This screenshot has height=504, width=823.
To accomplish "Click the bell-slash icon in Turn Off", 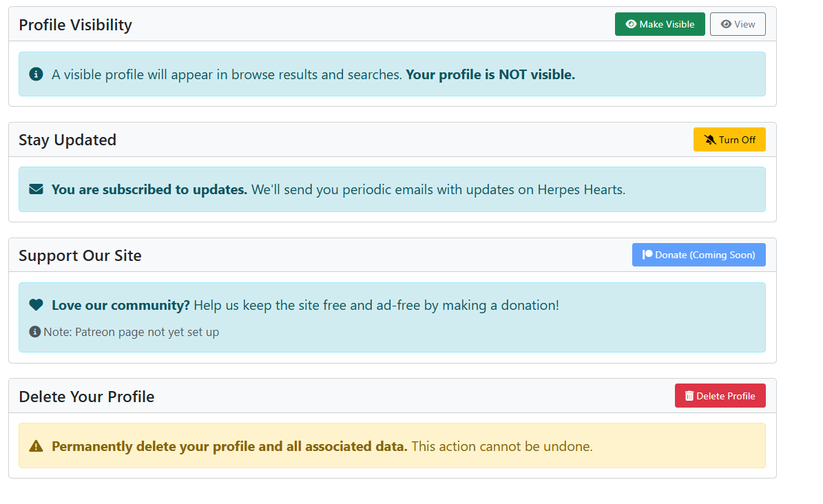I will click(710, 139).
